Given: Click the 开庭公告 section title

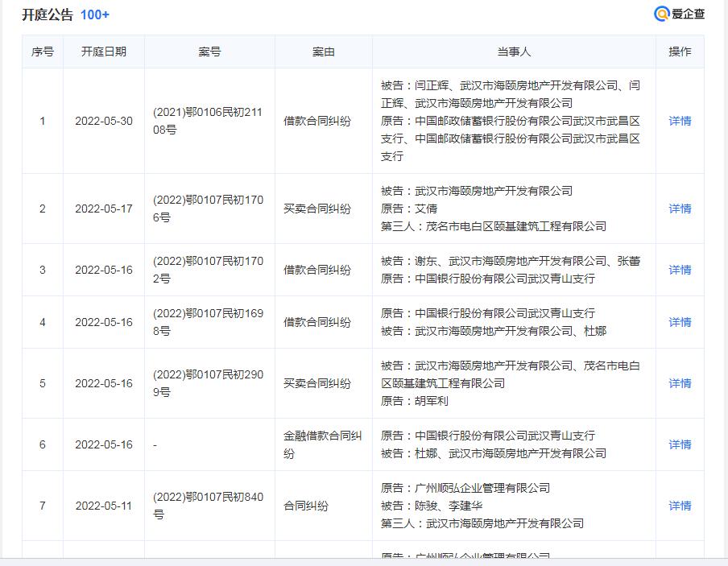Looking at the screenshot, I should point(48,14).
